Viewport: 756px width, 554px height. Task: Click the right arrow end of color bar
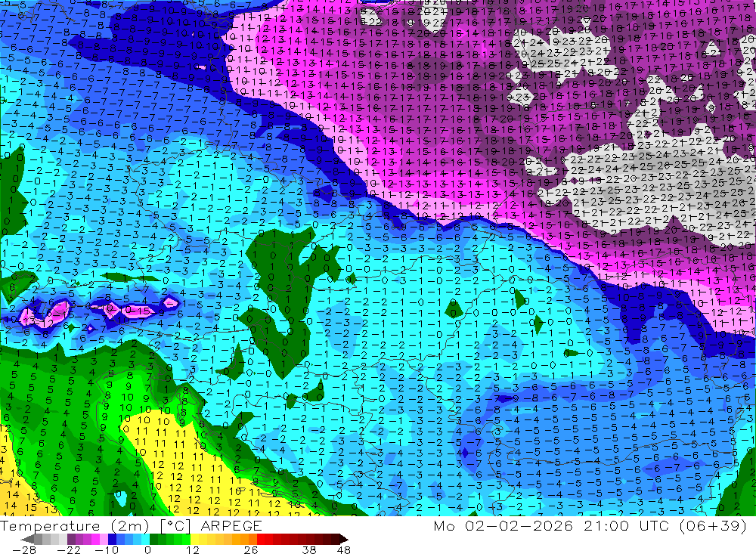click(x=344, y=540)
